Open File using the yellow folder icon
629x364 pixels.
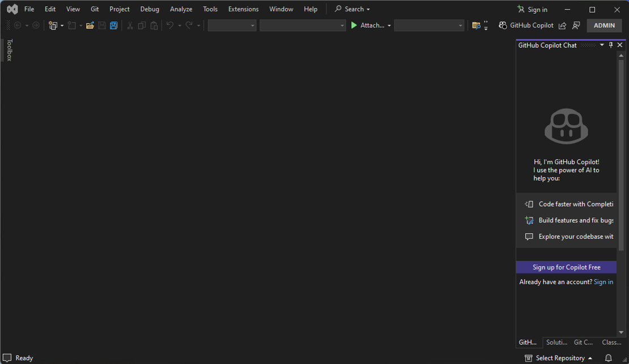coord(90,25)
